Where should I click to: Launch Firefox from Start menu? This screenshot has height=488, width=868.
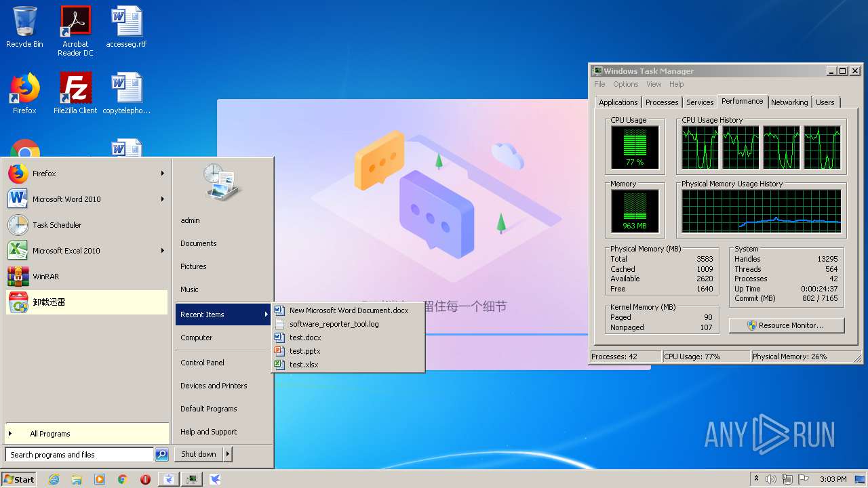click(86, 174)
